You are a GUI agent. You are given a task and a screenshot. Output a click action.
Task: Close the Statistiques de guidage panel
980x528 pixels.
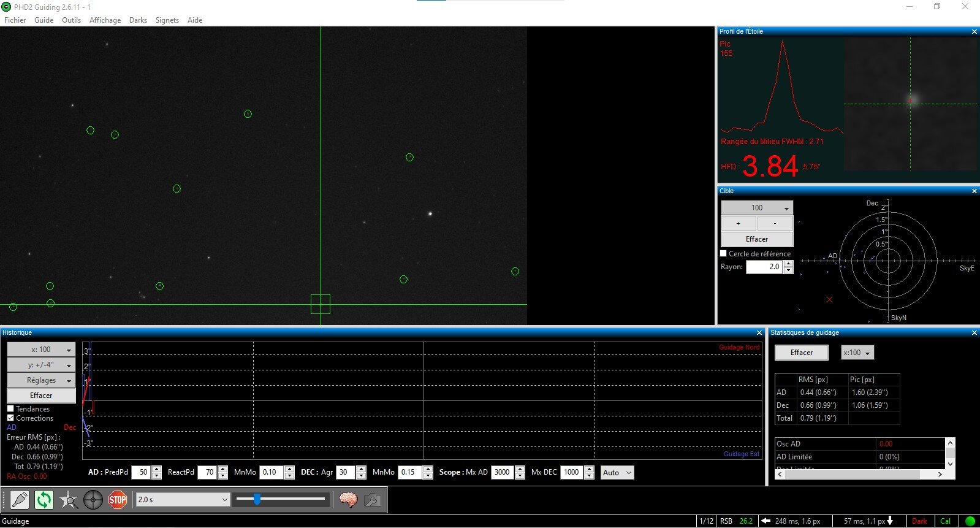point(974,333)
